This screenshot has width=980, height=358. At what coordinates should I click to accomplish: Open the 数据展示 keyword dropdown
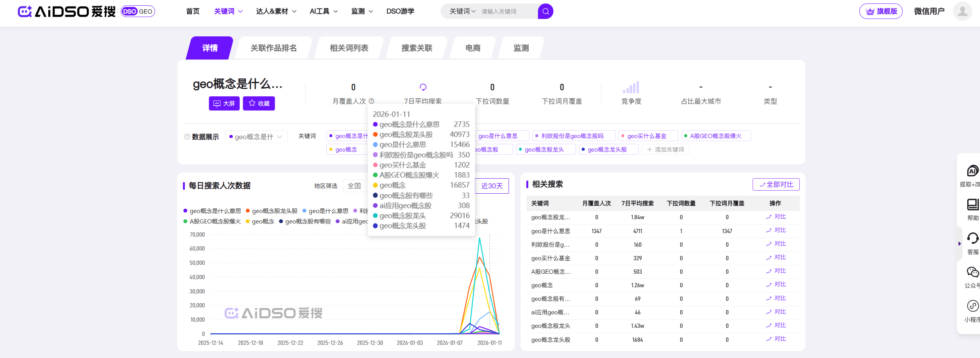(x=256, y=137)
